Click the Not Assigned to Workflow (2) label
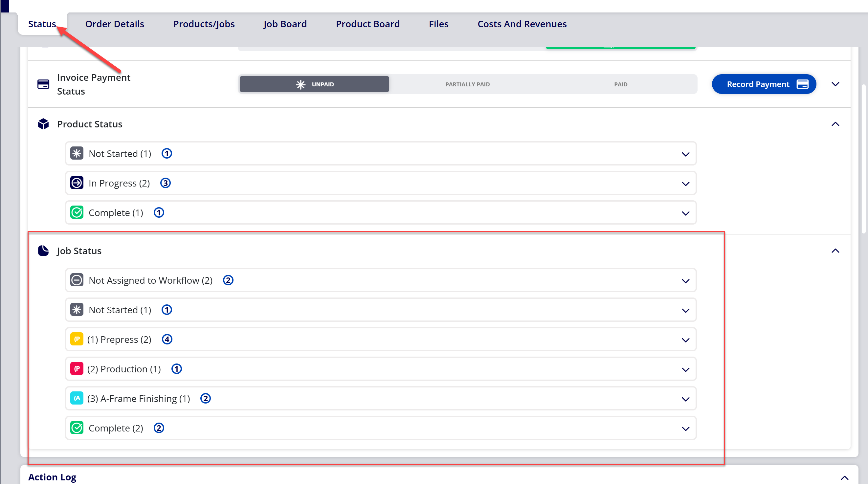 click(x=151, y=280)
